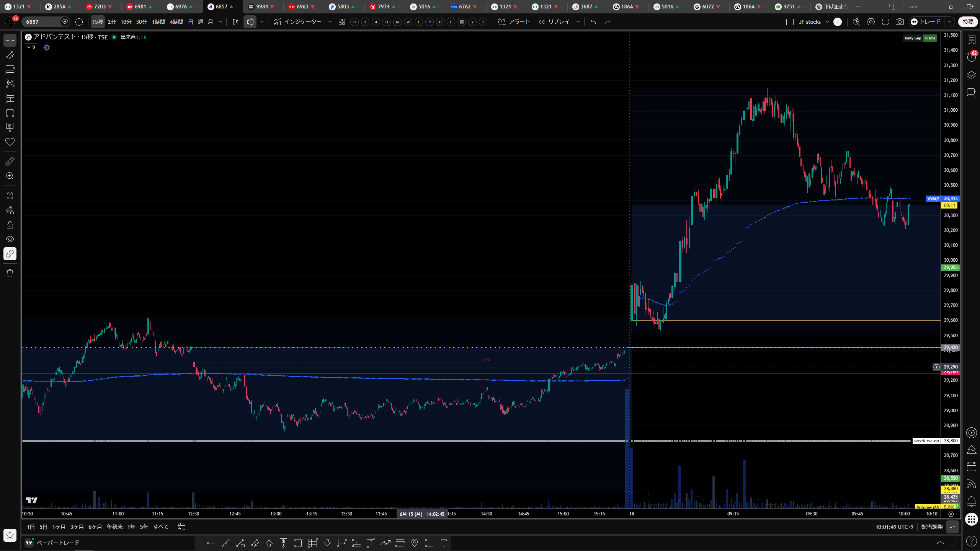The height and width of the screenshot is (551, 980).
Task: Open the help question mark icon
Action: (x=971, y=541)
